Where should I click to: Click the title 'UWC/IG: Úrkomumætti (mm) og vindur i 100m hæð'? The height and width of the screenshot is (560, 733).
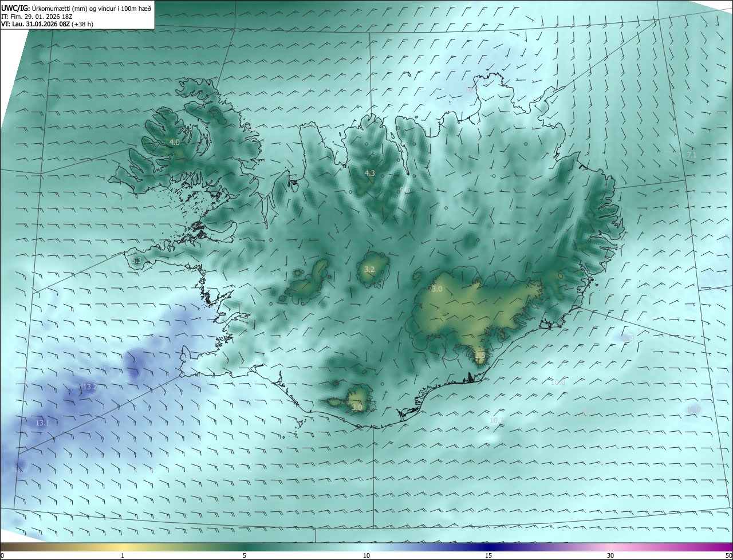click(76, 7)
